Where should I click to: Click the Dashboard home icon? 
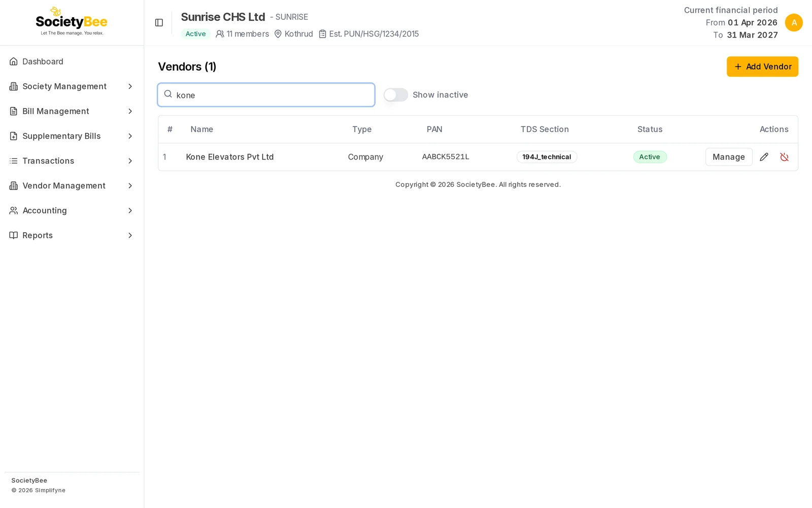14,61
